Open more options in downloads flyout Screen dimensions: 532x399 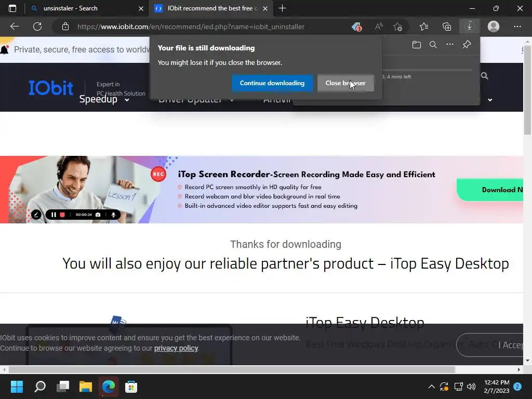pos(450,45)
